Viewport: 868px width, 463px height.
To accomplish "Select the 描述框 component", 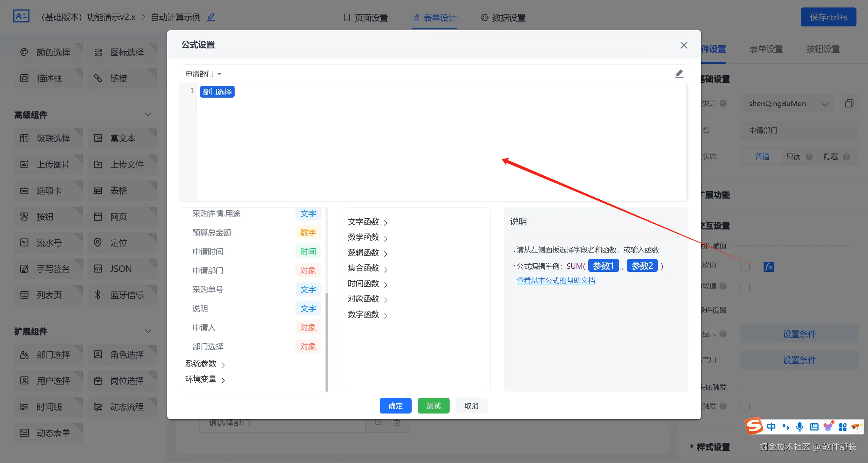I will click(x=48, y=78).
